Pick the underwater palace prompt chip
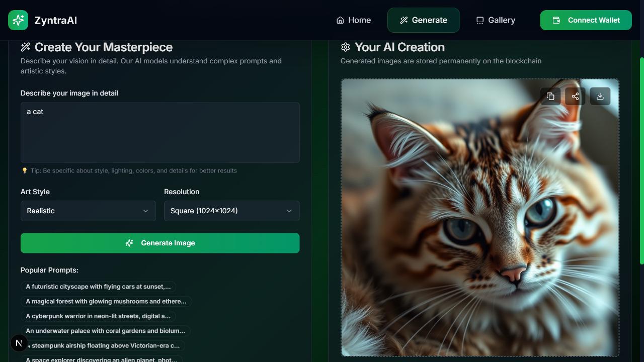Viewport: 644px width, 362px height. (x=106, y=331)
